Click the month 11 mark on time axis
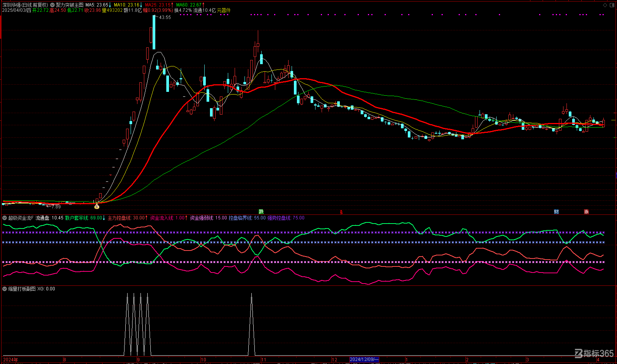The image size is (617, 364). [264, 359]
